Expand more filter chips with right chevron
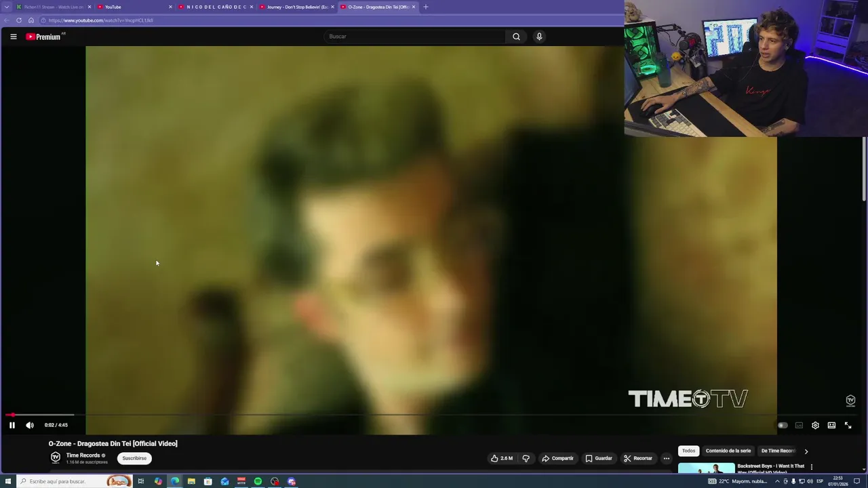Screen dimensions: 868x488 coord(806,451)
